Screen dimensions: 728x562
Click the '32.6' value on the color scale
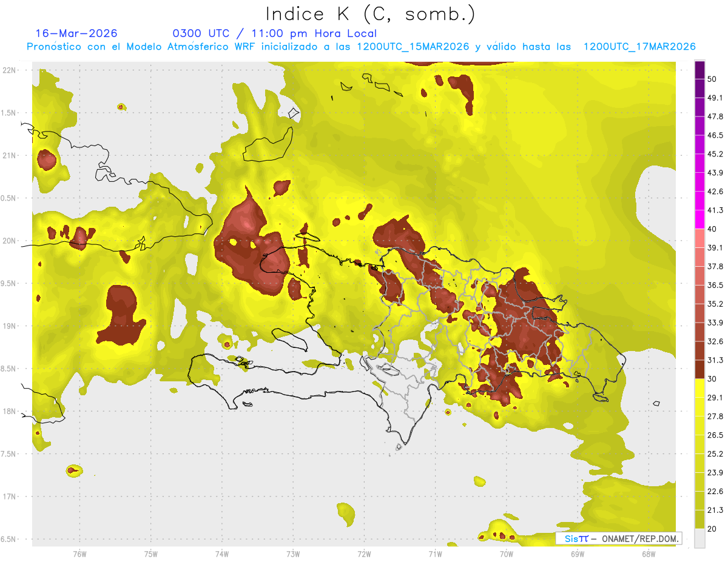coord(715,341)
